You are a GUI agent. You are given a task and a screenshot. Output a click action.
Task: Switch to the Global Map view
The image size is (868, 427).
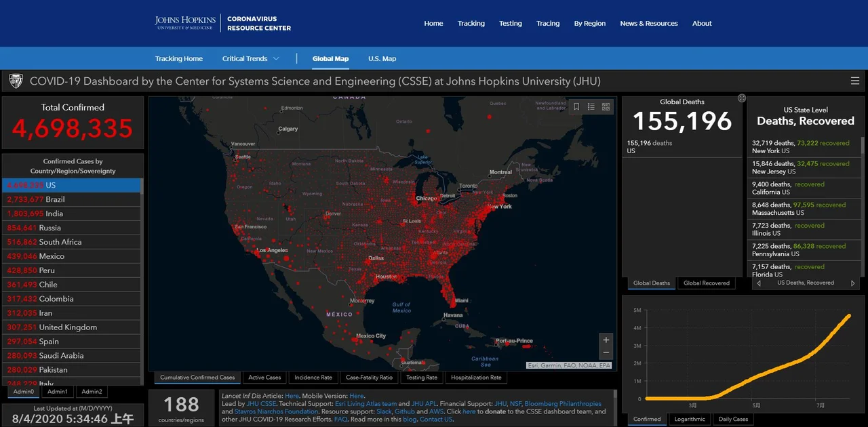(x=331, y=58)
